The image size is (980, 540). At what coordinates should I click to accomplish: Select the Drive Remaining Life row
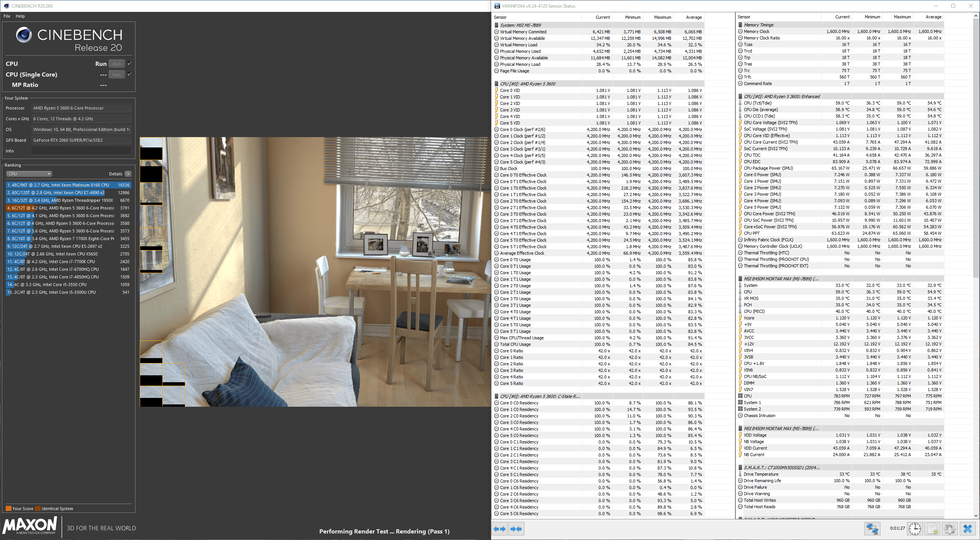(x=840, y=481)
